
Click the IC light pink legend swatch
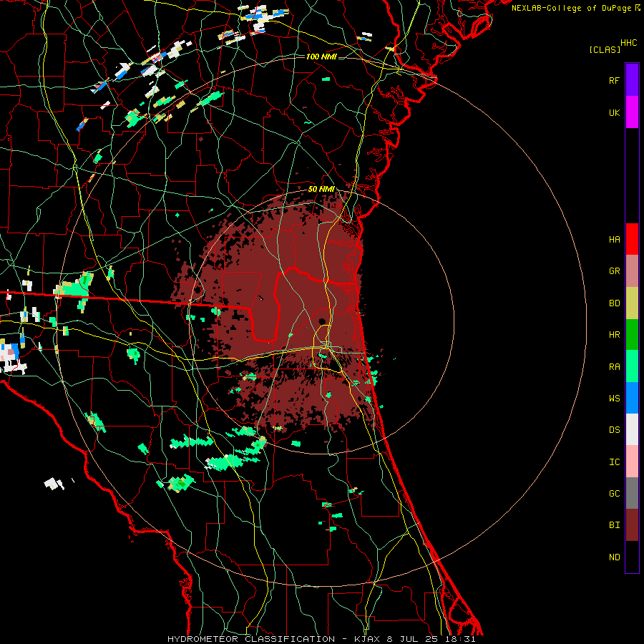click(632, 462)
